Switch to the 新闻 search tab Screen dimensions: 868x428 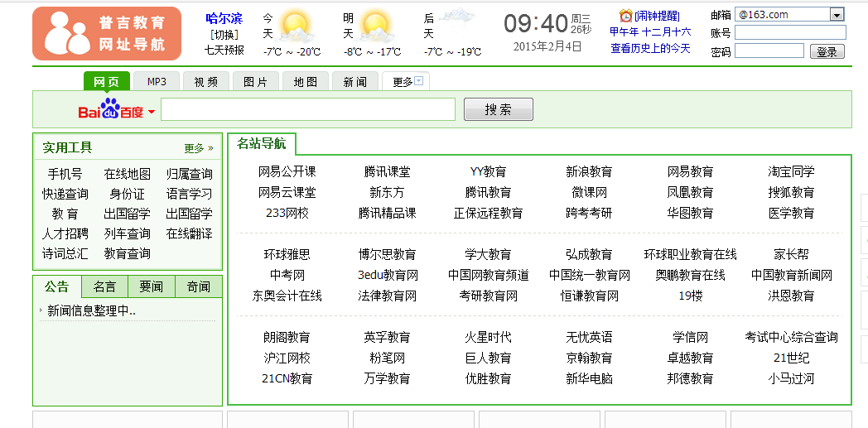coord(354,81)
